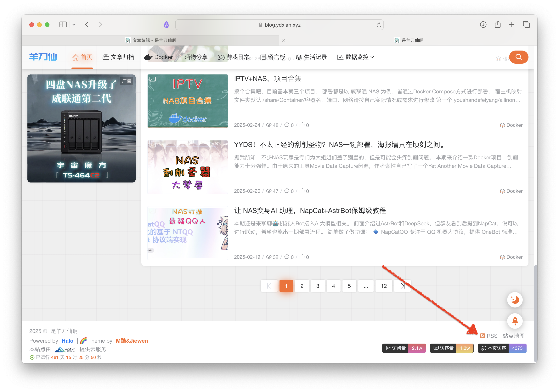Open the NAS刮削圣器 thumbnail
559x392 pixels.
[x=188, y=167]
